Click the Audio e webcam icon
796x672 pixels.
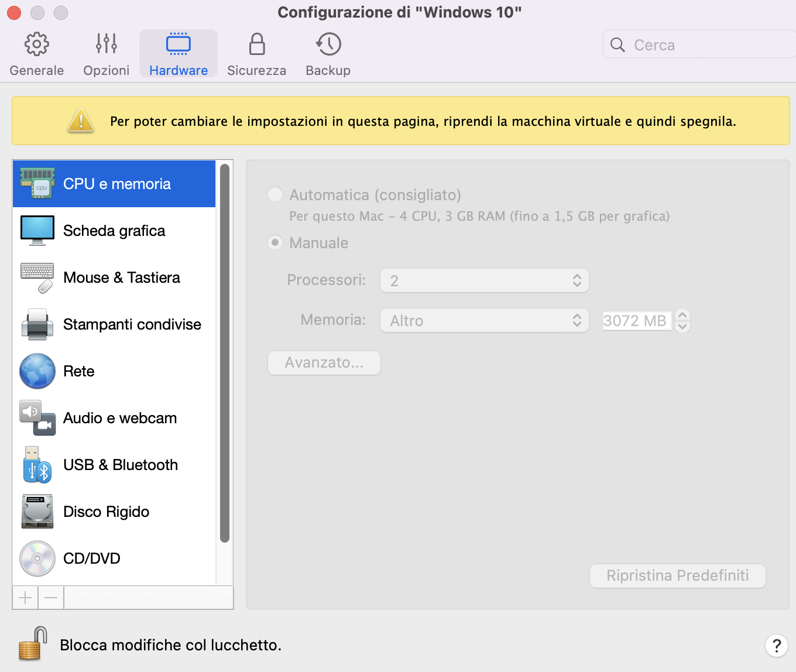pos(37,418)
